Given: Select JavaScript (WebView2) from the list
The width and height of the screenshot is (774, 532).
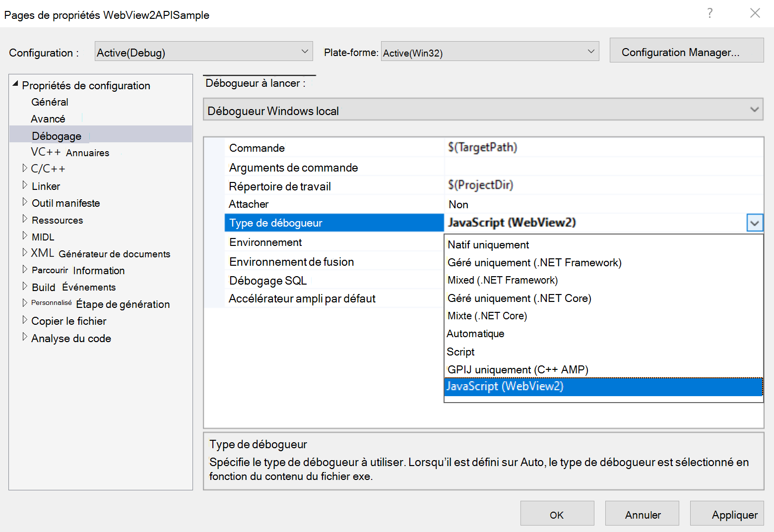Looking at the screenshot, I should pyautogui.click(x=505, y=386).
